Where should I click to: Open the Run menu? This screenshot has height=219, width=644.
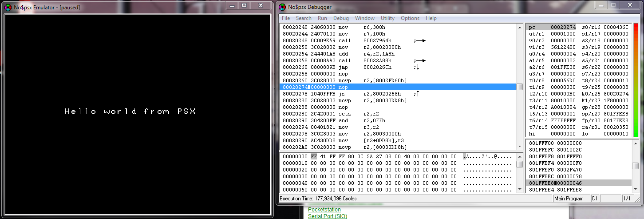point(322,18)
